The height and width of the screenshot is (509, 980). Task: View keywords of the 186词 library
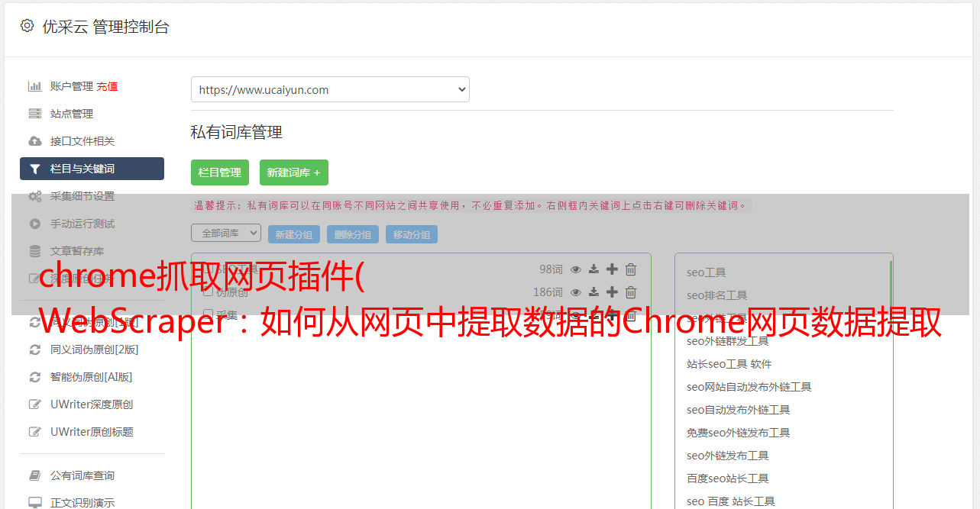[576, 292]
